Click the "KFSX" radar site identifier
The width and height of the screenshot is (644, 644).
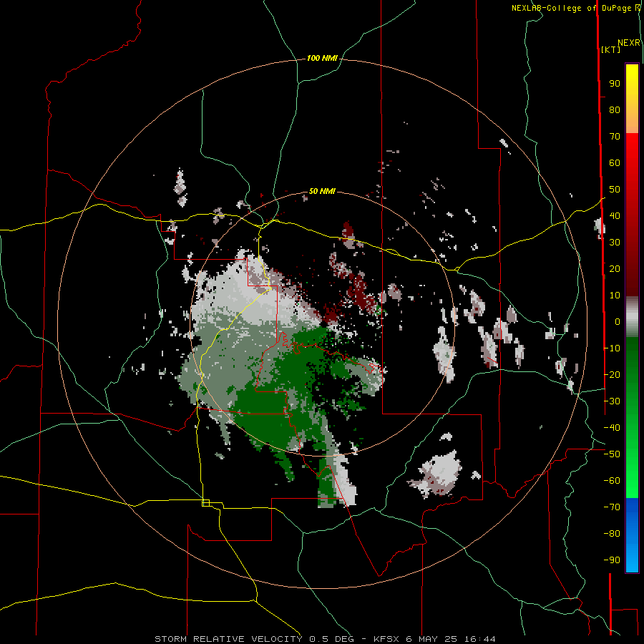[386, 639]
